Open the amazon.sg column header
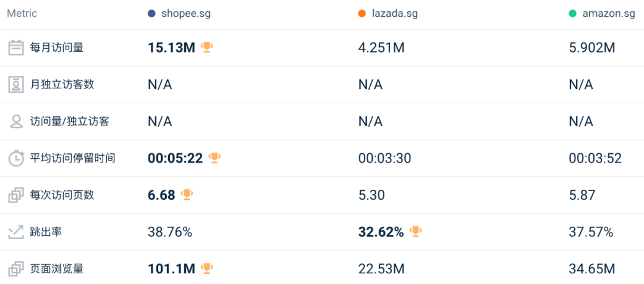Screen dimensions: 644x284 point(608,14)
